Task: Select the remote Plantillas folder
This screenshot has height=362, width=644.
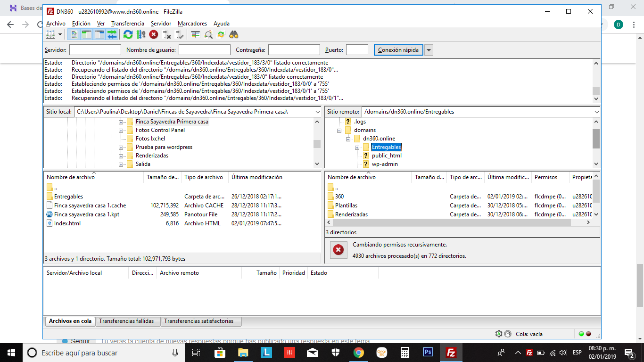Action: click(346, 206)
